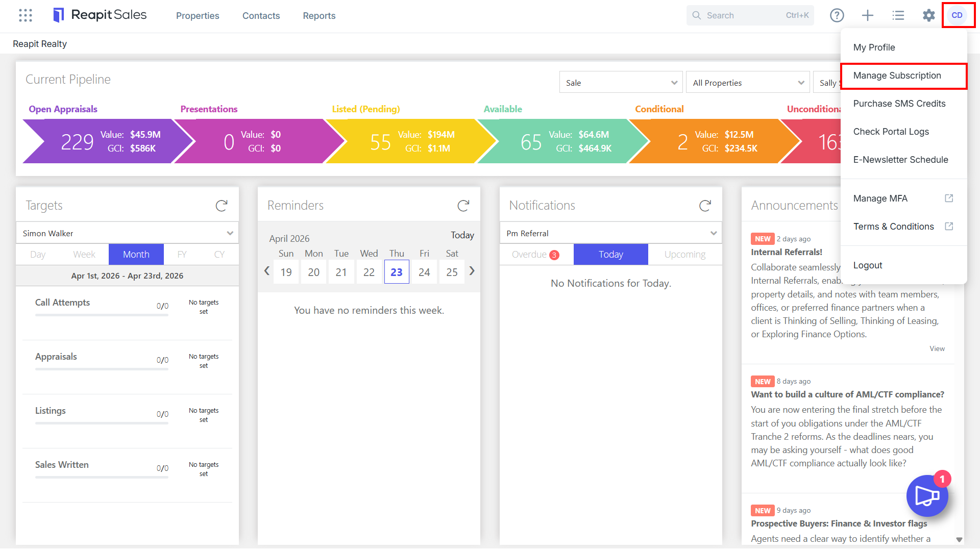Expand the Pm Referral notifications dropdown
The image size is (980, 551).
click(x=611, y=233)
